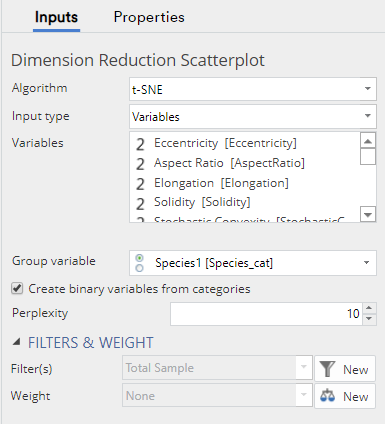Click the numeric icon beside Aspect Ratio

pos(140,164)
